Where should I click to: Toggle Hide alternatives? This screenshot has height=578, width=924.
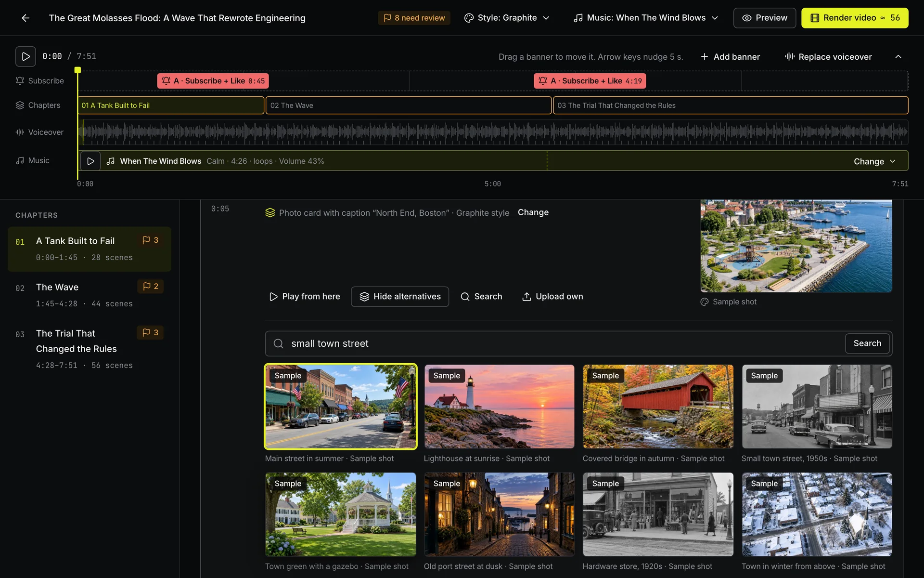tap(400, 297)
